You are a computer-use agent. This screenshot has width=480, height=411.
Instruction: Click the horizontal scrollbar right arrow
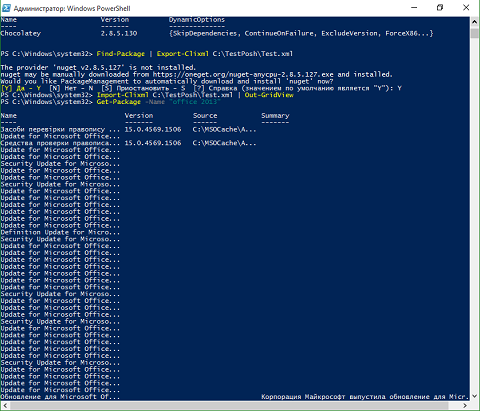(x=465, y=405)
